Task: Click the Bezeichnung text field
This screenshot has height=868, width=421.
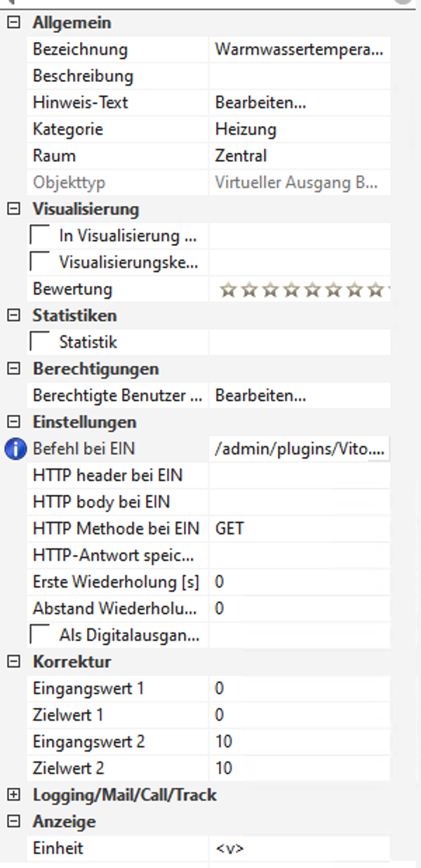Action: [x=299, y=50]
